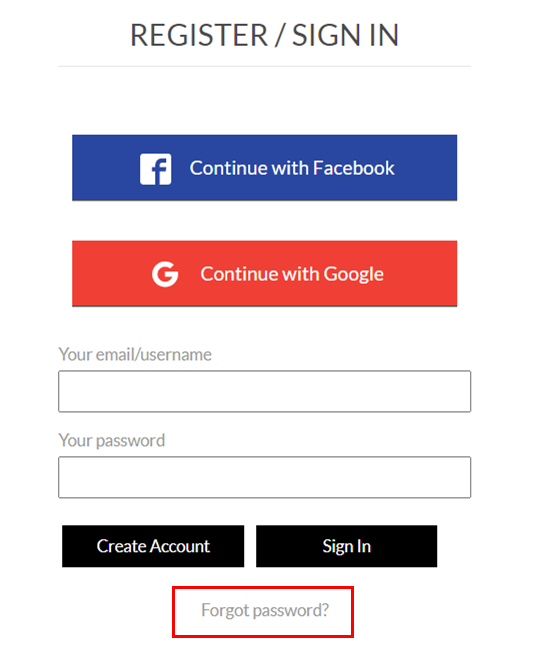Continue with Facebook using the blue button
The image size is (544, 649).
(265, 168)
